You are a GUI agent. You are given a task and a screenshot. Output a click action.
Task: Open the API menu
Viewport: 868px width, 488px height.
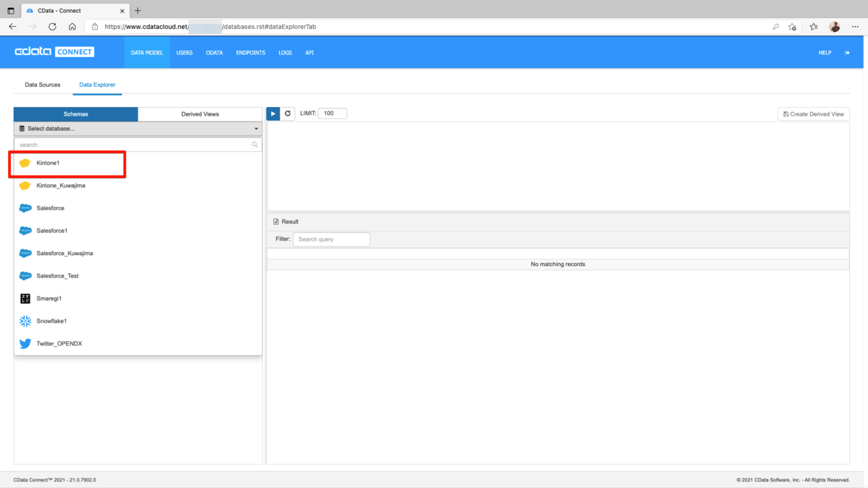click(310, 53)
